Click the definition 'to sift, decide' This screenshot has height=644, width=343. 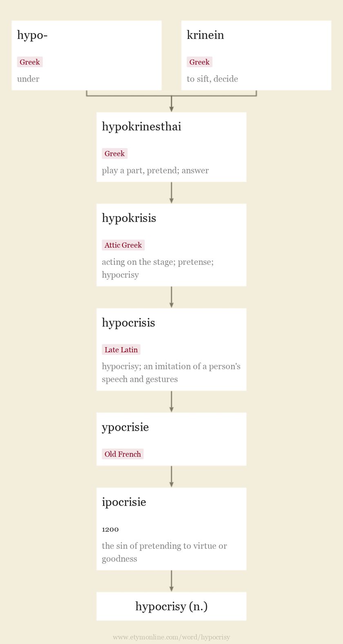[x=212, y=79]
